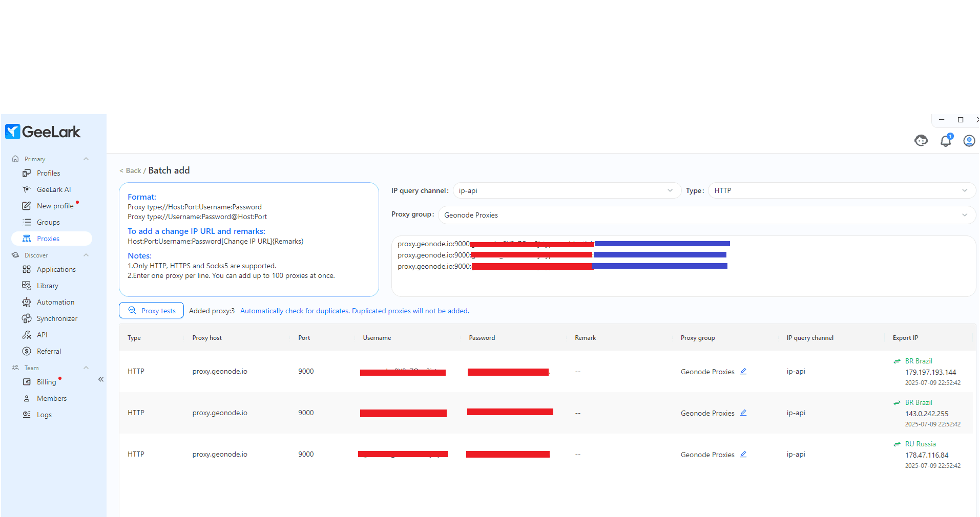The image size is (980, 517).
Task: Collapse the Primary section
Action: point(86,159)
